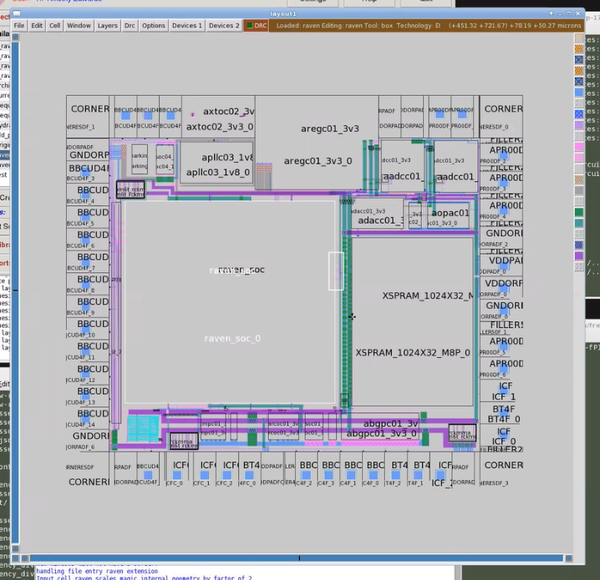Pick the tan hatched layer swatch
Screen dimensions: 600x580
point(579,179)
